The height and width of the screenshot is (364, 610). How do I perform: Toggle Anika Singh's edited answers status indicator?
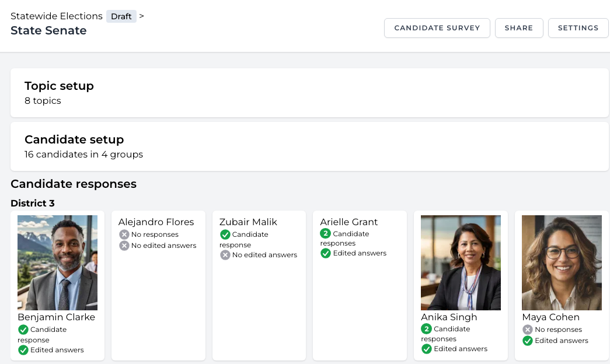click(x=427, y=349)
